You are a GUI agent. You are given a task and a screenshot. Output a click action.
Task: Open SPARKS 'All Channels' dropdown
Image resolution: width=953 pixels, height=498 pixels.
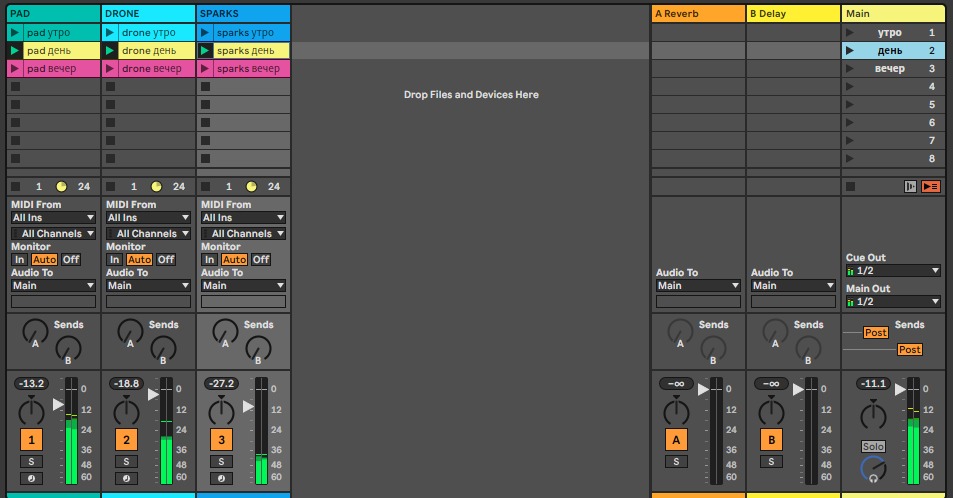[243, 233]
